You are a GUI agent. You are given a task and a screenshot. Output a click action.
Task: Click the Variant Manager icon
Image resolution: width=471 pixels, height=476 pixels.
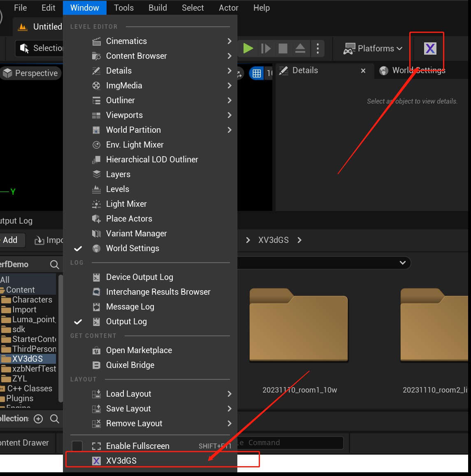pyautogui.click(x=96, y=233)
